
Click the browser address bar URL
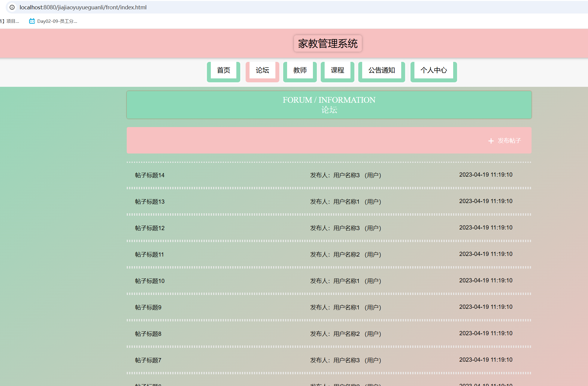coord(83,7)
